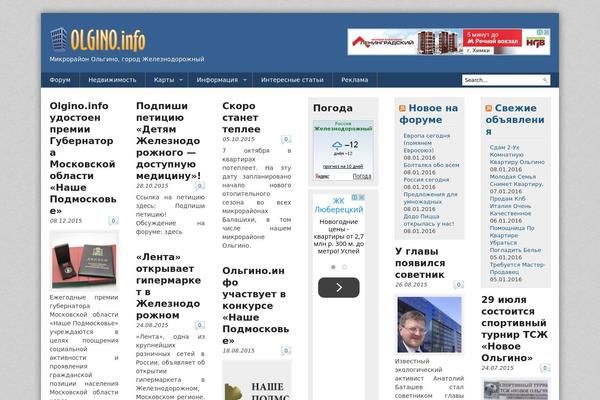Open the Новое на форуме heading link
Image resolution: width=600 pixels, height=400 pixels.
[x=429, y=114]
